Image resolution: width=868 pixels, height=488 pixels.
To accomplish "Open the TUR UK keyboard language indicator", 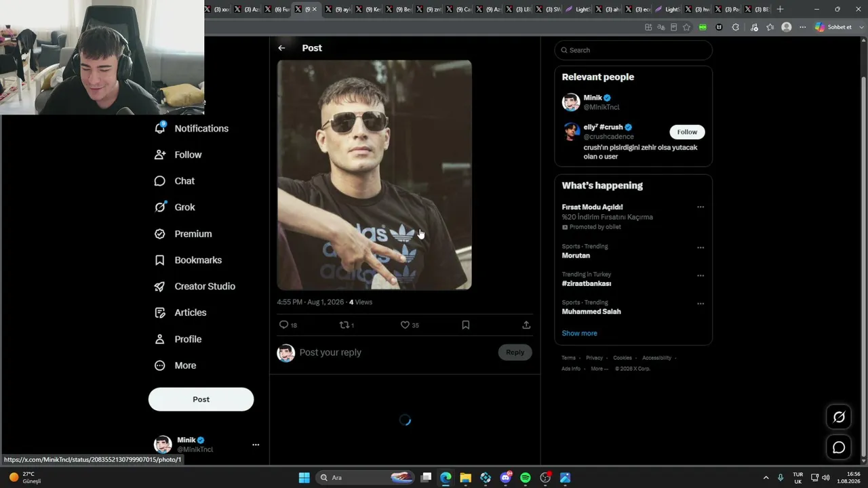I will pyautogui.click(x=798, y=478).
